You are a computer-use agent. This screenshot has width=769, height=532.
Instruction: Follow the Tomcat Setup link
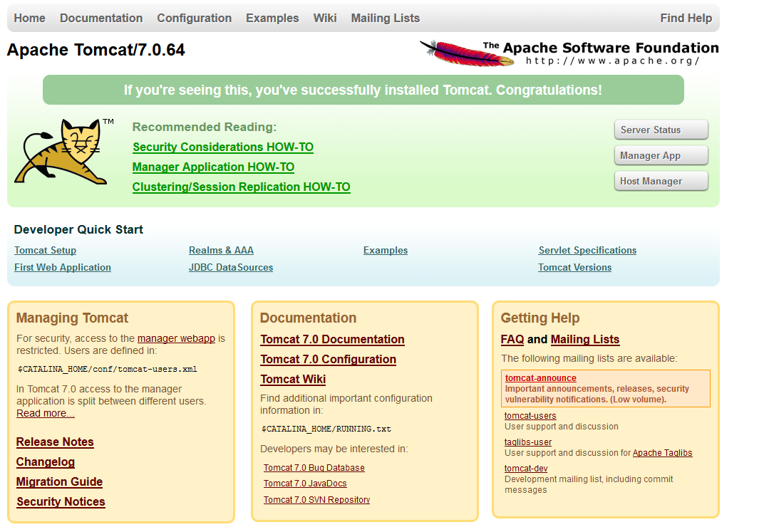point(45,250)
